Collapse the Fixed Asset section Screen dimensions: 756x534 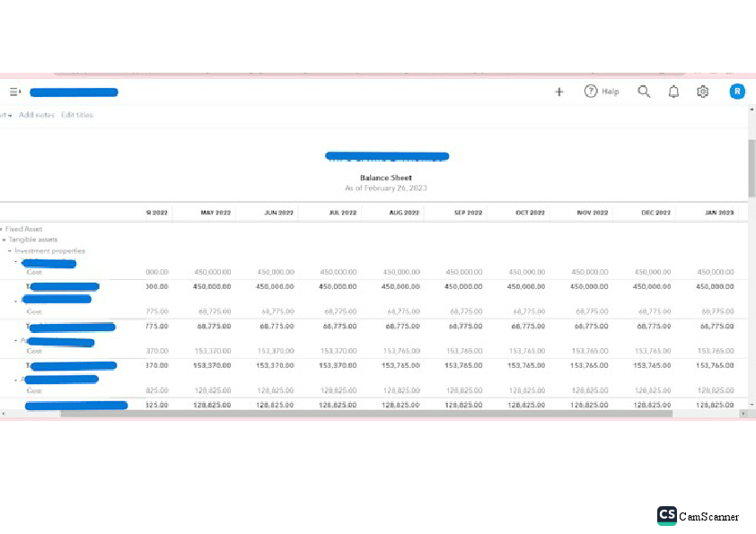[2, 230]
